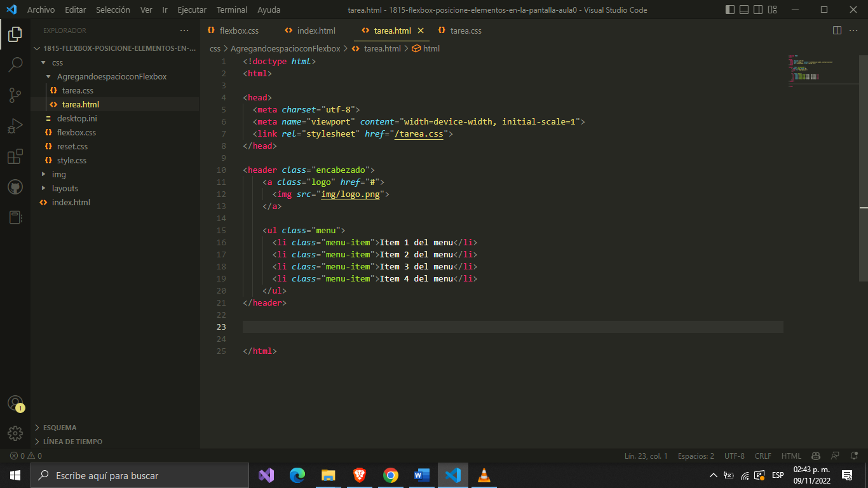This screenshot has width=868, height=488.
Task: Open Google Chrome from taskbar
Action: click(391, 475)
